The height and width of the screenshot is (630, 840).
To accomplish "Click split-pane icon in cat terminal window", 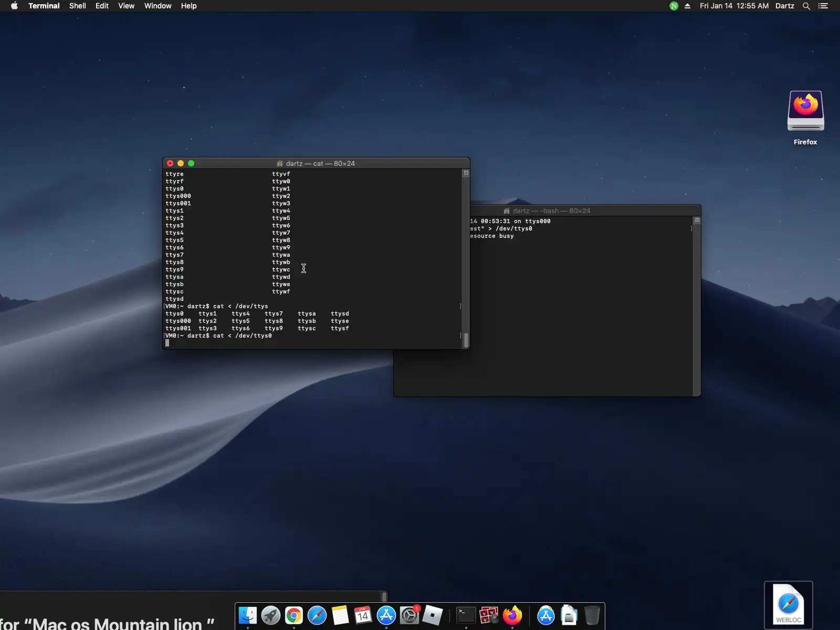I will pyautogui.click(x=466, y=173).
